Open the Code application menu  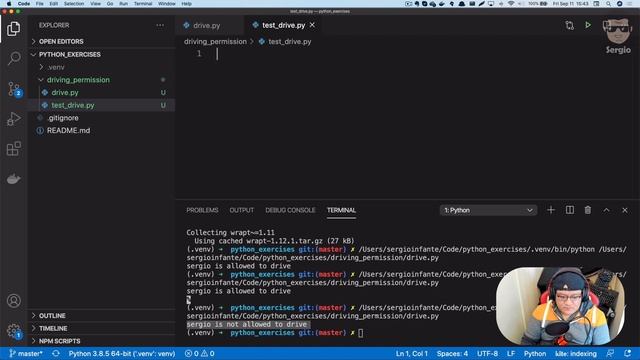(24, 4)
